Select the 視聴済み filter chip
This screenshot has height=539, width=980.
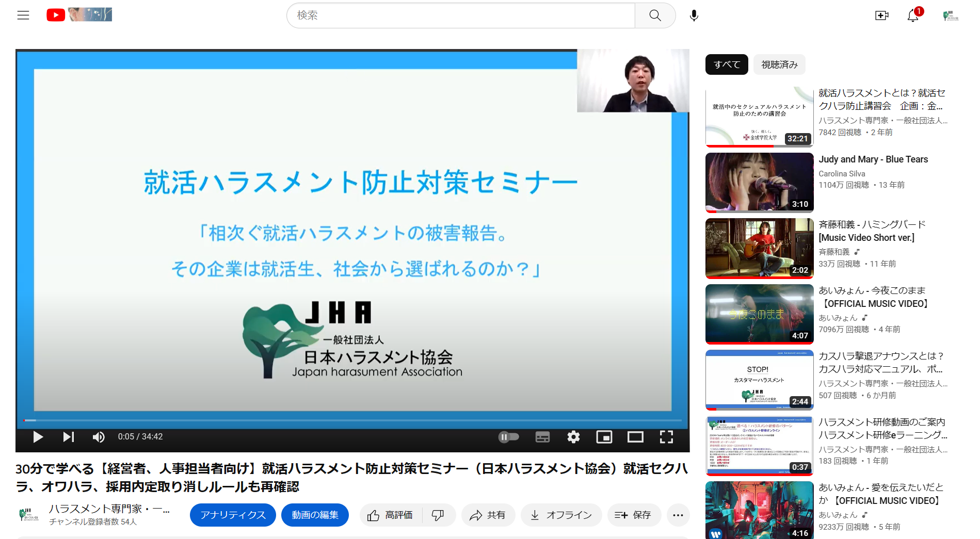[779, 64]
